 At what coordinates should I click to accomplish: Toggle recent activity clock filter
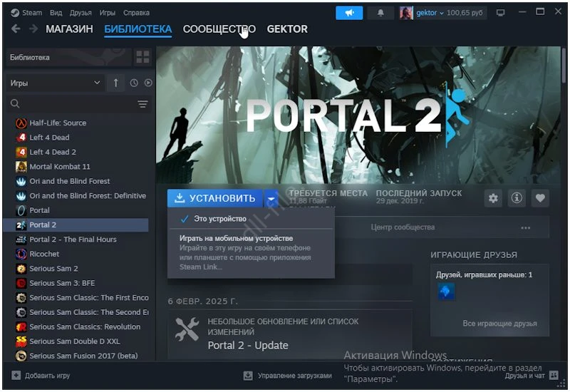click(134, 83)
